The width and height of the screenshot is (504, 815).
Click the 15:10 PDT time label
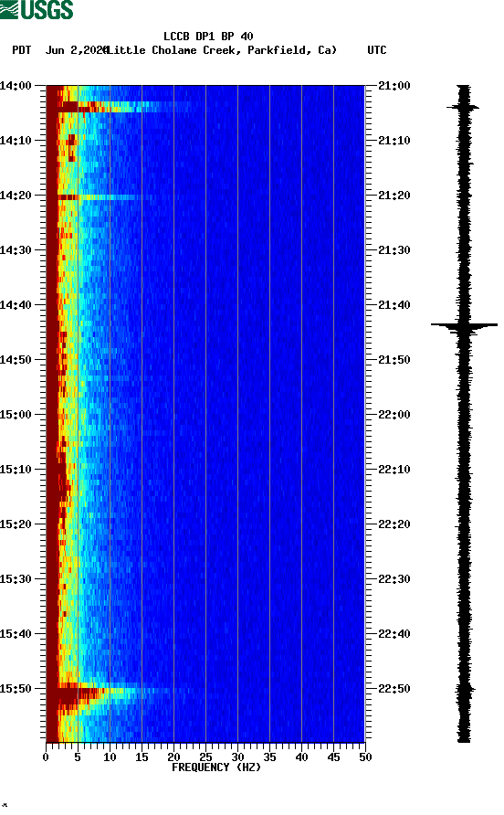tap(16, 470)
